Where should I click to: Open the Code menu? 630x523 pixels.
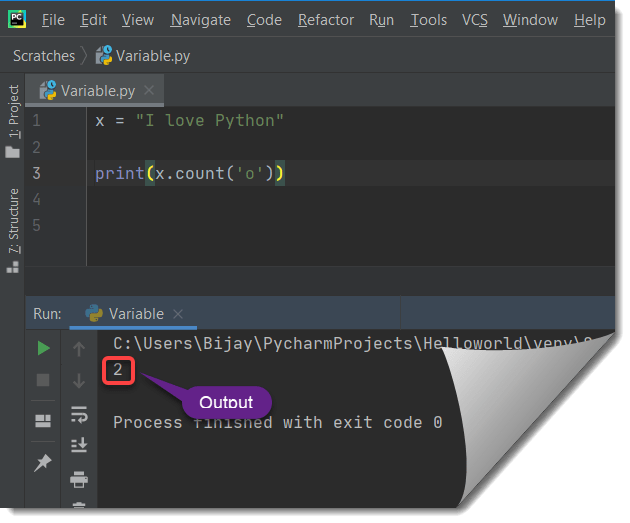point(264,20)
